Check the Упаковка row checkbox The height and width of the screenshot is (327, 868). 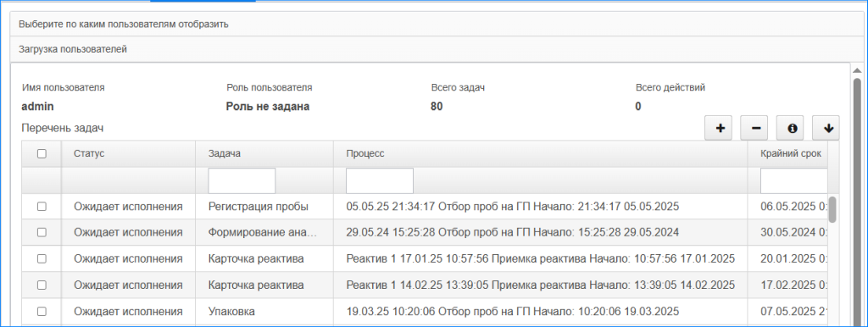[x=42, y=312]
